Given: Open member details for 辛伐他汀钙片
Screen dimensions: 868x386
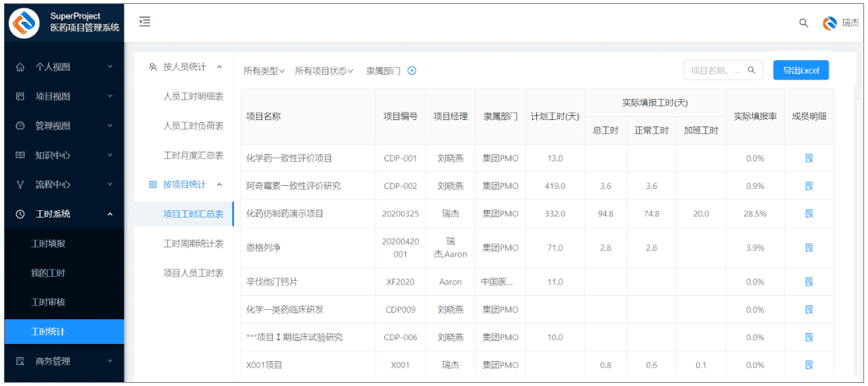Looking at the screenshot, I should tap(809, 282).
